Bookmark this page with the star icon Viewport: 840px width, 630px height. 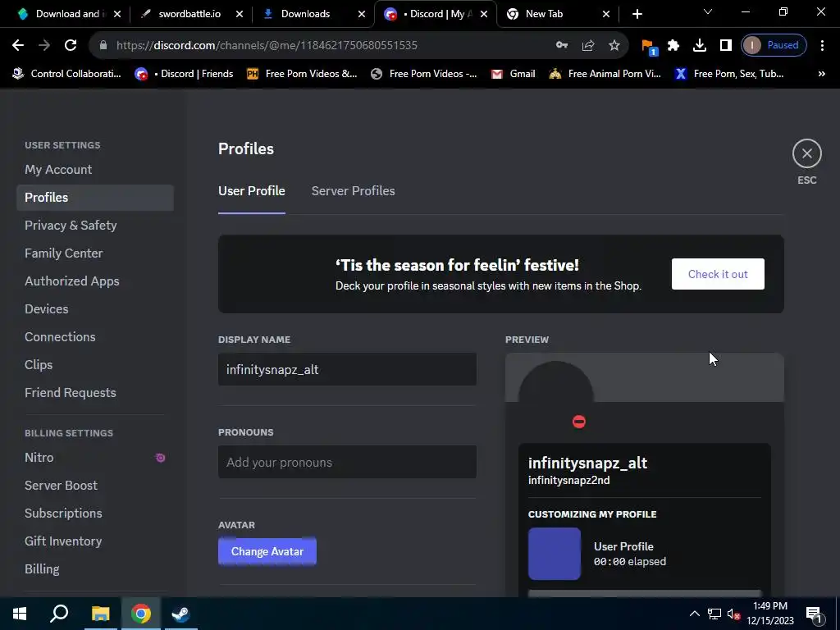[x=614, y=46]
